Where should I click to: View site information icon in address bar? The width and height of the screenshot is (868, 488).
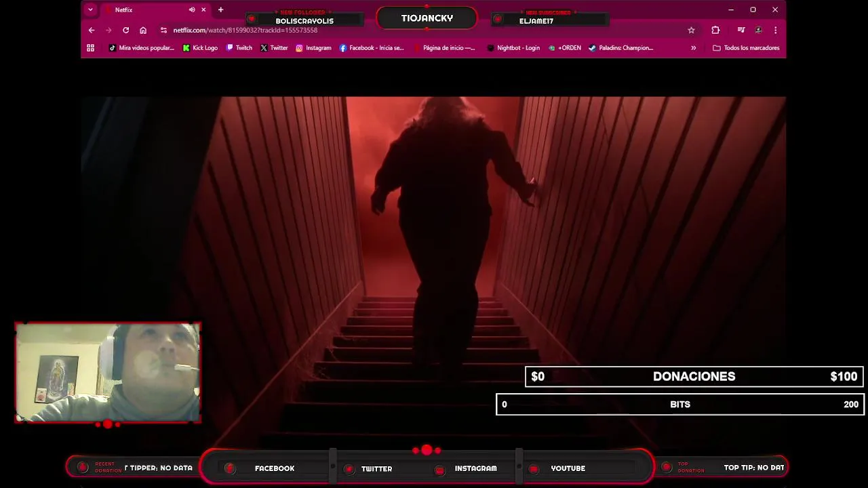pyautogui.click(x=163, y=30)
